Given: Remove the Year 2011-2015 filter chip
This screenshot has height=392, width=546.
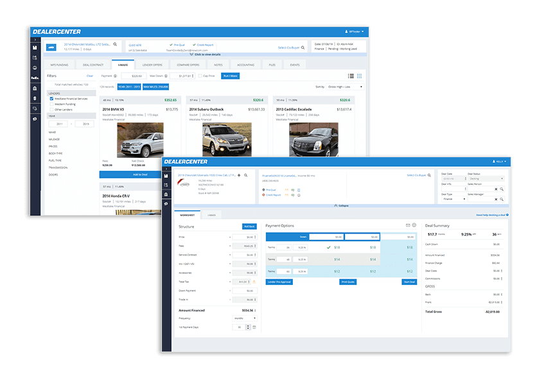Looking at the screenshot, I should pyautogui.click(x=129, y=87).
